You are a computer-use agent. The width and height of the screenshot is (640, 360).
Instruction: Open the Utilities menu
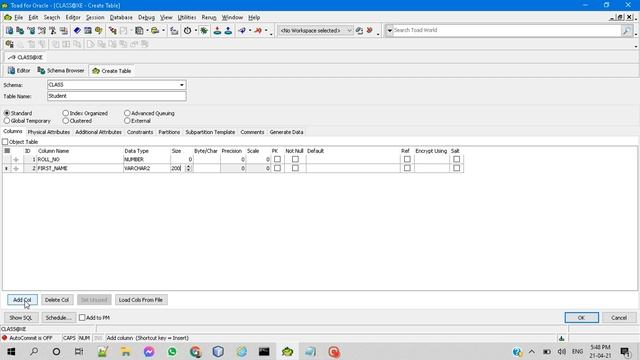pyautogui.click(x=187, y=18)
